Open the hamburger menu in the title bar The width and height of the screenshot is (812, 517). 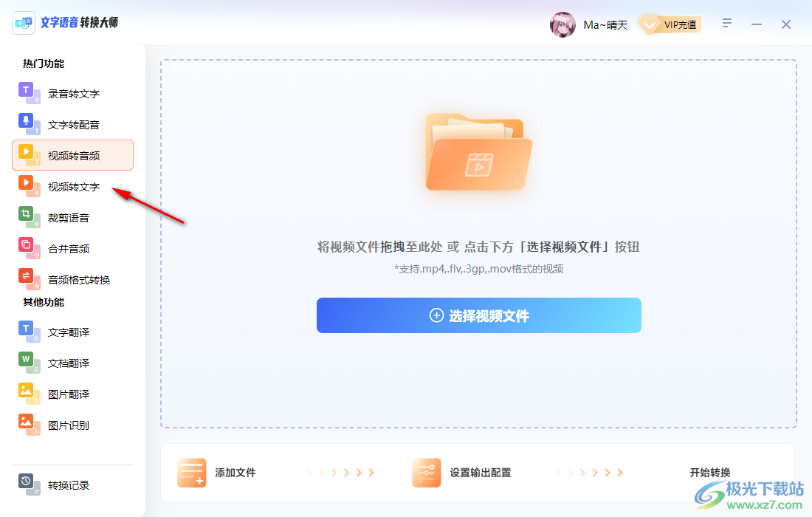tap(727, 23)
